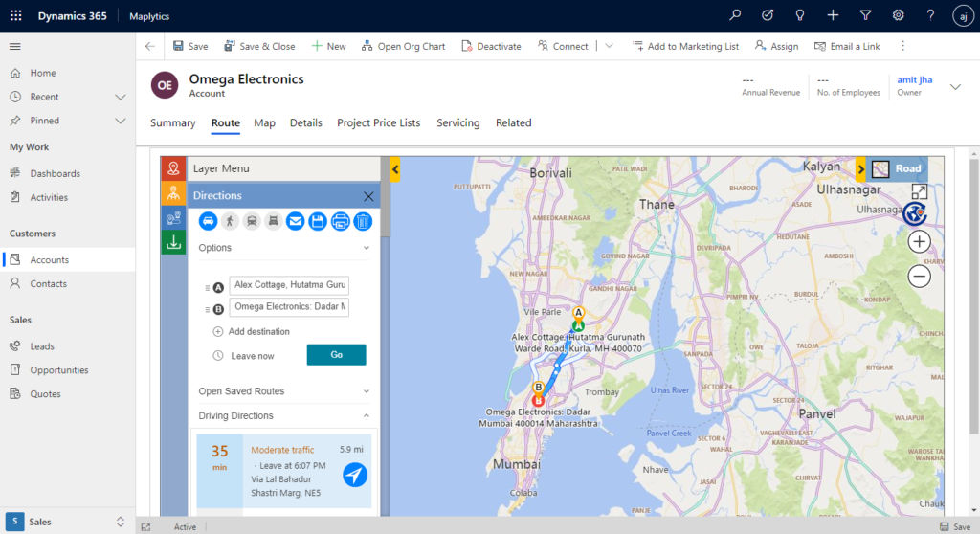Open the orange directions person icon
The height and width of the screenshot is (534, 980).
174,193
